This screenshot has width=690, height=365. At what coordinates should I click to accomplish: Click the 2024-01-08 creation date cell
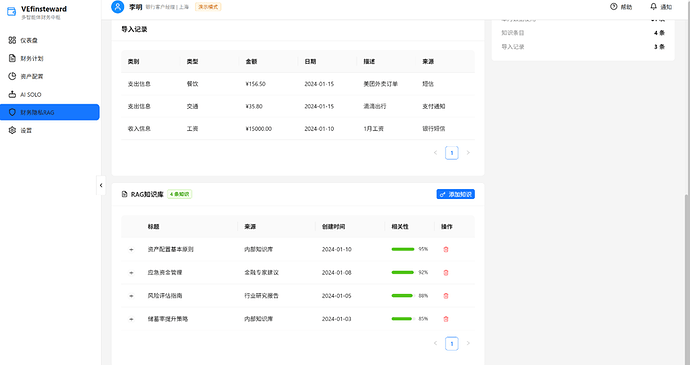(337, 273)
